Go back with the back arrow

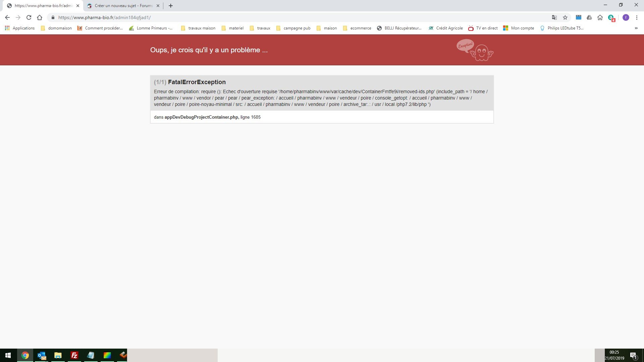tap(7, 17)
